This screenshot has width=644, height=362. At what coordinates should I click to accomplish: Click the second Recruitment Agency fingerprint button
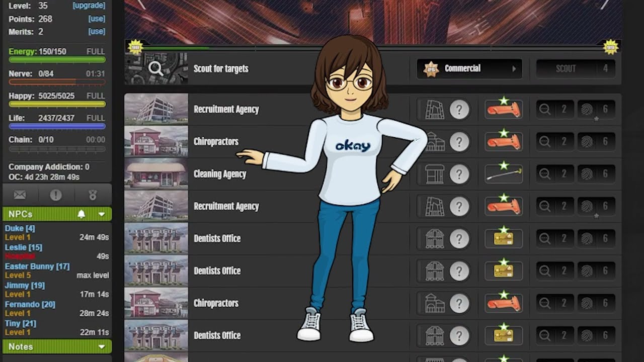[x=596, y=206]
